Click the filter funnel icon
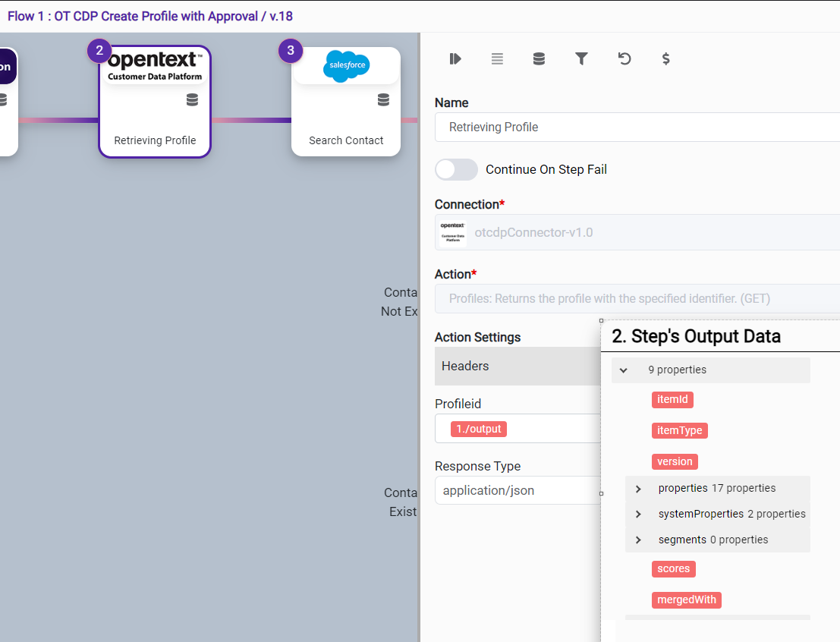This screenshot has width=840, height=642. tap(581, 59)
